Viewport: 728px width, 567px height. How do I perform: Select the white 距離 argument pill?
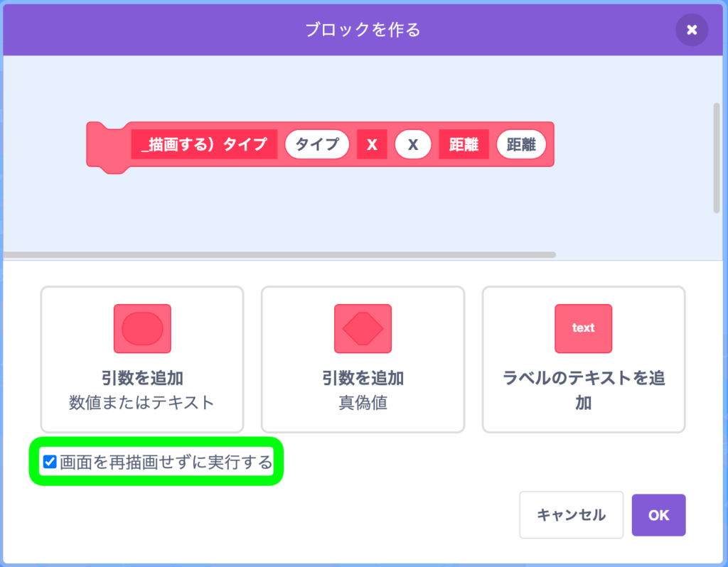point(521,144)
